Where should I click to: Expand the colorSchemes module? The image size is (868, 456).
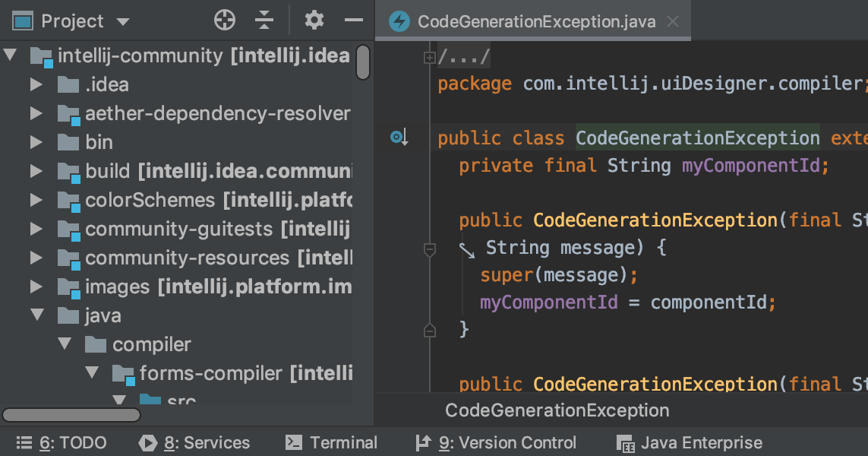click(36, 199)
